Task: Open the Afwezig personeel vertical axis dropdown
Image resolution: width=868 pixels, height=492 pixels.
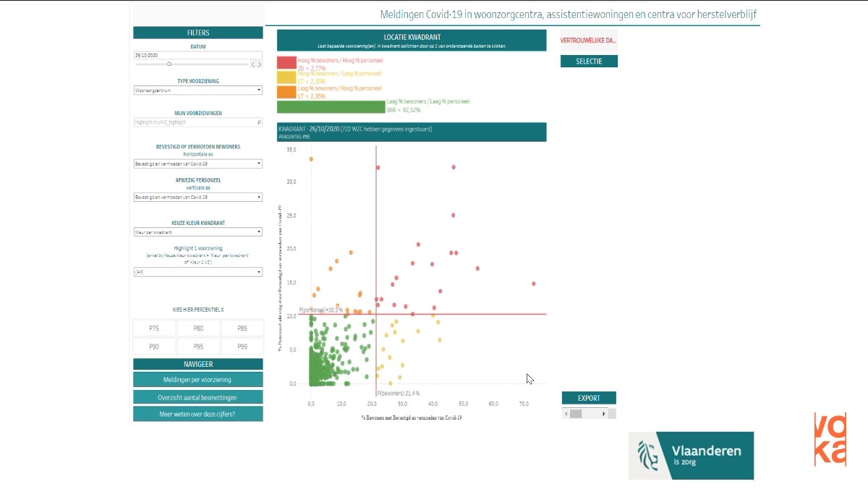Action: click(x=197, y=197)
